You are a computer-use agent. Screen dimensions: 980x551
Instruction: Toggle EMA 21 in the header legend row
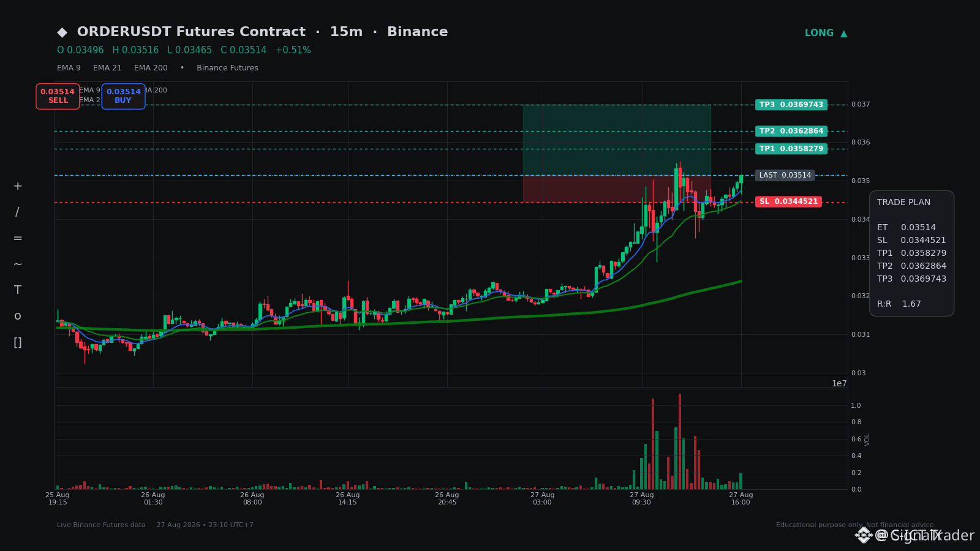(107, 68)
